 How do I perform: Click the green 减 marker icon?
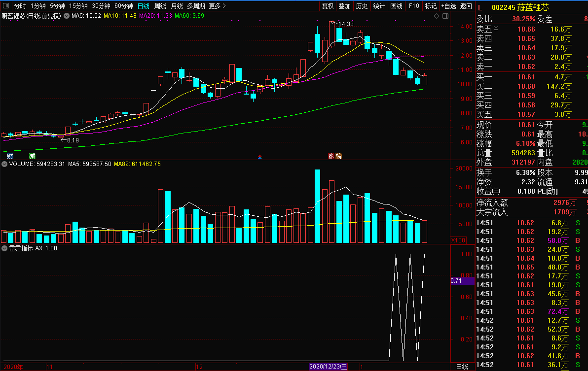click(x=32, y=156)
